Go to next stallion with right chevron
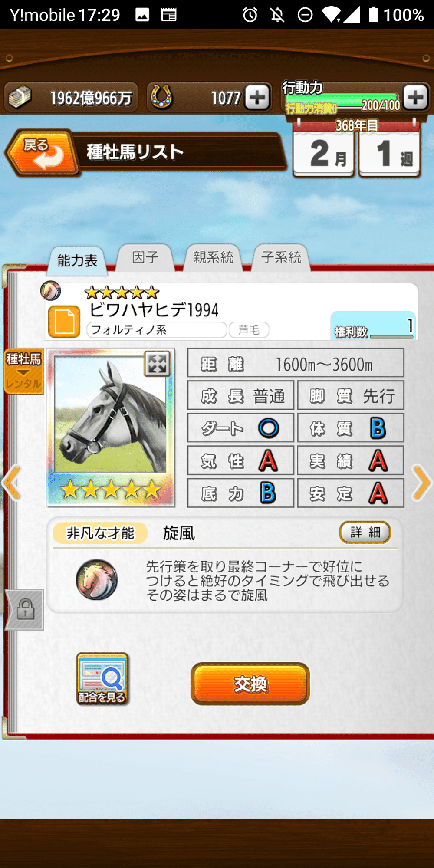Viewport: 434px width, 868px height. (x=421, y=483)
